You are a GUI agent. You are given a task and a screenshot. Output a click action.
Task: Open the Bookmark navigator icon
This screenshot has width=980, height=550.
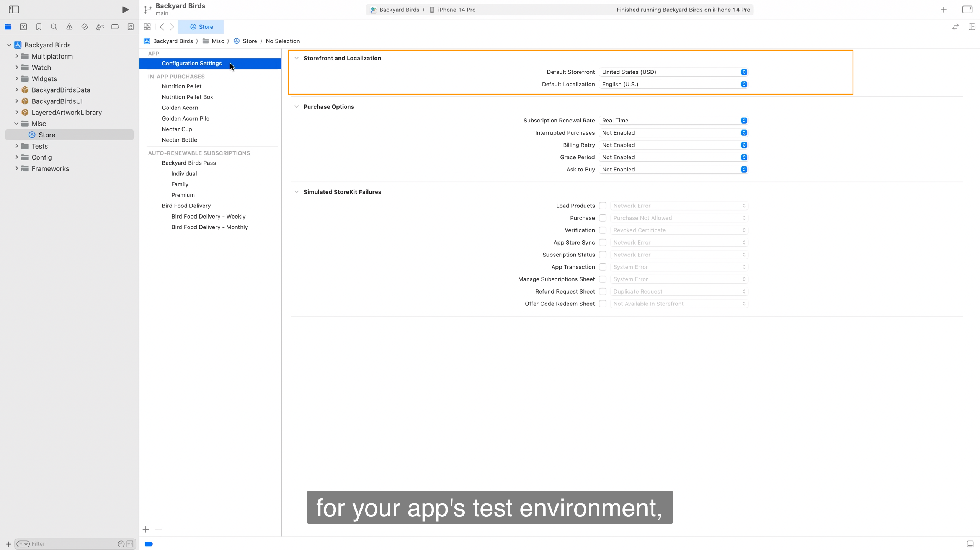coord(39,27)
